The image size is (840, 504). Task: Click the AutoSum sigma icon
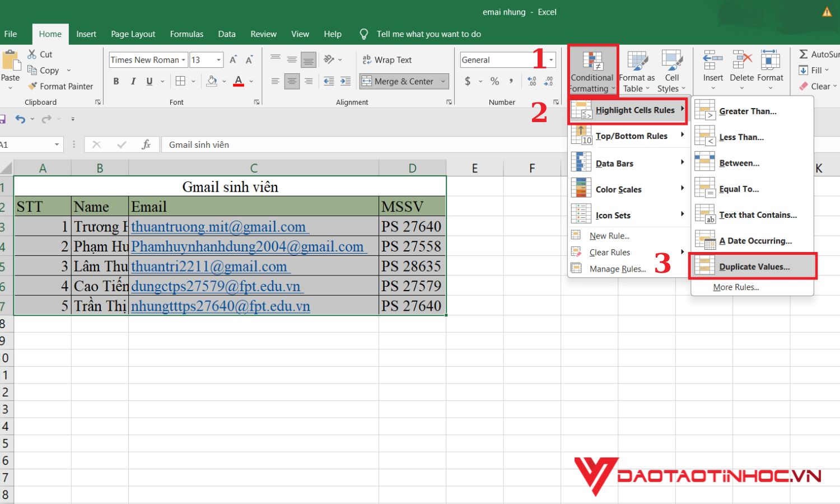803,54
